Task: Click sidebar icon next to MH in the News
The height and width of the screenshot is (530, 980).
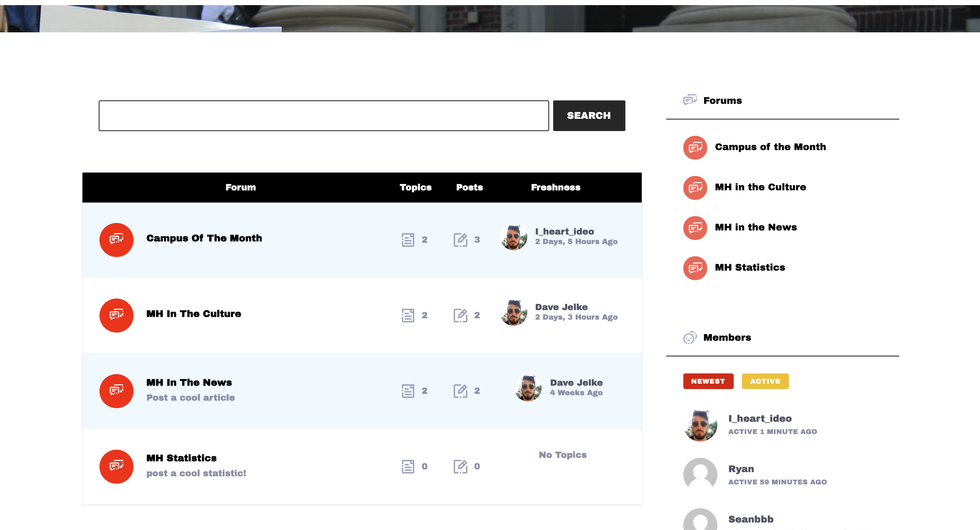Action: click(x=695, y=228)
